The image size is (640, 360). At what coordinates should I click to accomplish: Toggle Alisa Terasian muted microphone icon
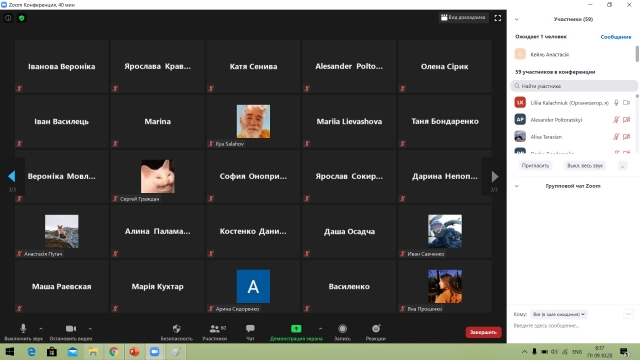tap(616, 137)
